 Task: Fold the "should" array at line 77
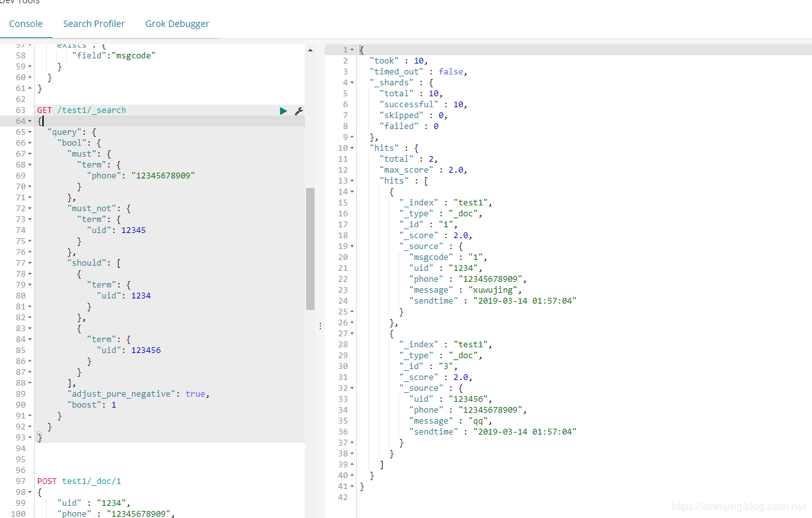click(x=30, y=263)
